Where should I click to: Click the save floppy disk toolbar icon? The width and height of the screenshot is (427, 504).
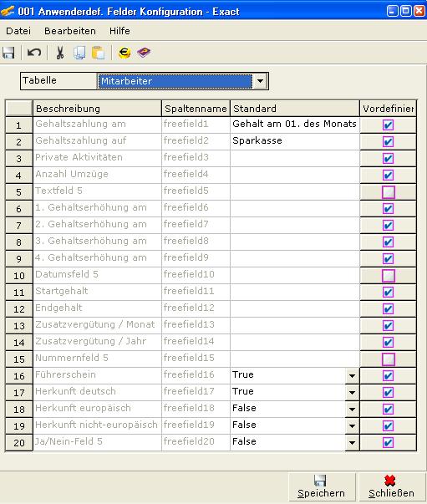(x=8, y=53)
